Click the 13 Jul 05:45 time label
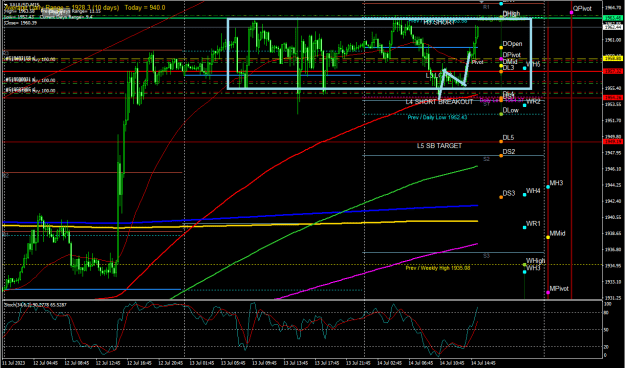This screenshot has height=368, width=625. [x=234, y=364]
